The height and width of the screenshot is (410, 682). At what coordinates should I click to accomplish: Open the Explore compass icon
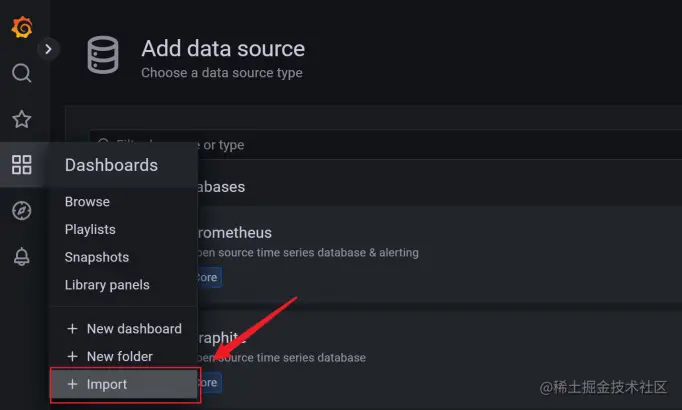click(21, 211)
